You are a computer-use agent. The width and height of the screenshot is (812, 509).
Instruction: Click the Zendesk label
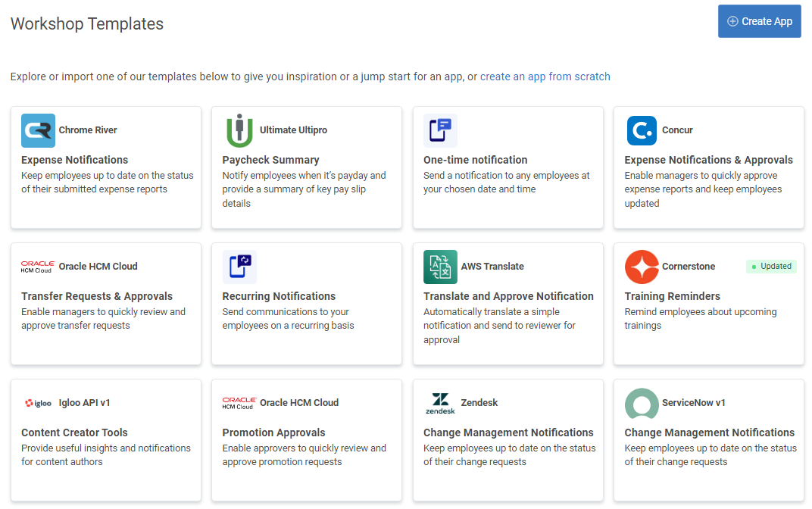[x=479, y=402]
